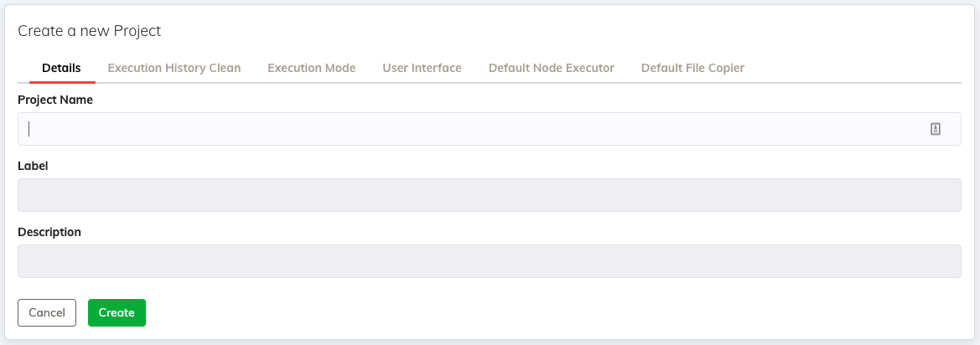Select the Execution Mode tab
The height and width of the screenshot is (345, 980).
pyautogui.click(x=311, y=68)
